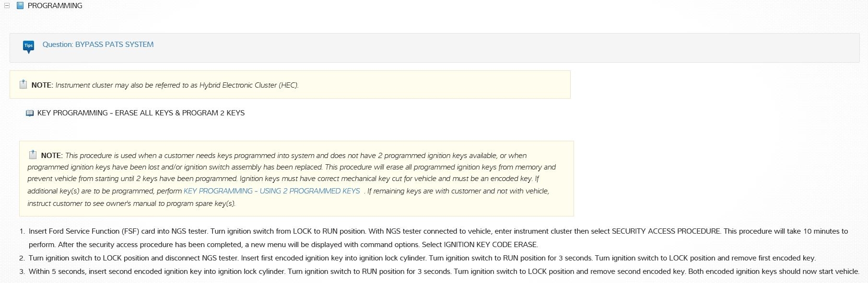Select KEY PROGRAMMING - ERASE ALL KEYS heading
This screenshot has width=868, height=283.
coord(141,113)
